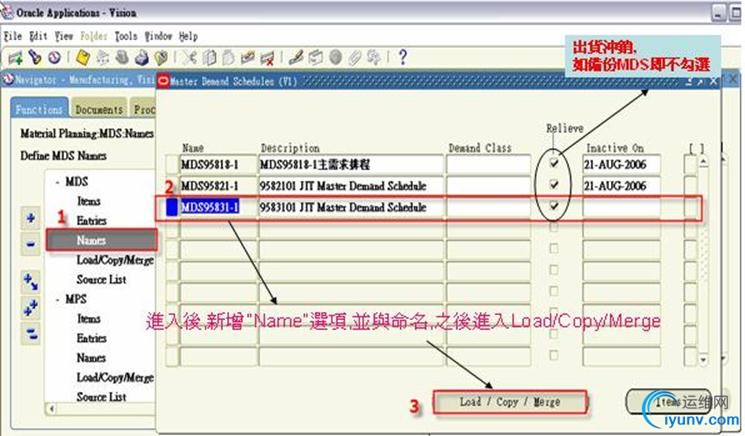Viewport: 745px width, 436px height.
Task: Click the Copy toolbar icon
Action: click(x=210, y=57)
